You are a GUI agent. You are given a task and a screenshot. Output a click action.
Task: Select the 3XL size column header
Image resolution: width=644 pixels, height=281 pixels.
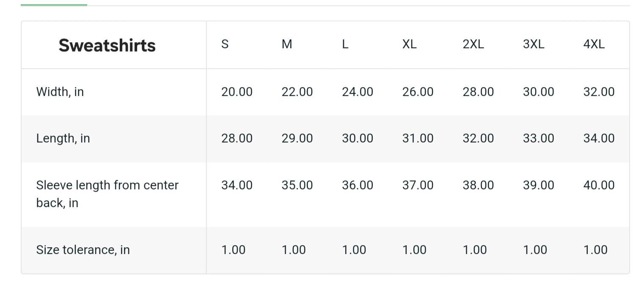point(534,44)
